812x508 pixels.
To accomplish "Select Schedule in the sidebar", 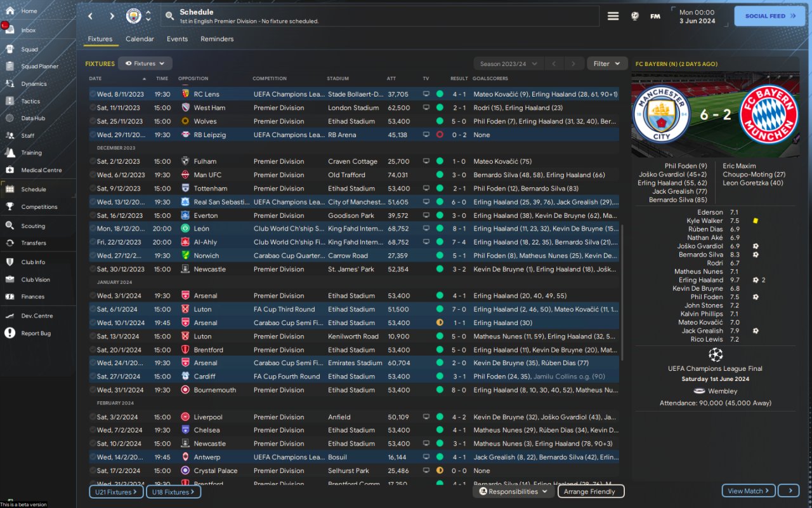I will tap(34, 189).
